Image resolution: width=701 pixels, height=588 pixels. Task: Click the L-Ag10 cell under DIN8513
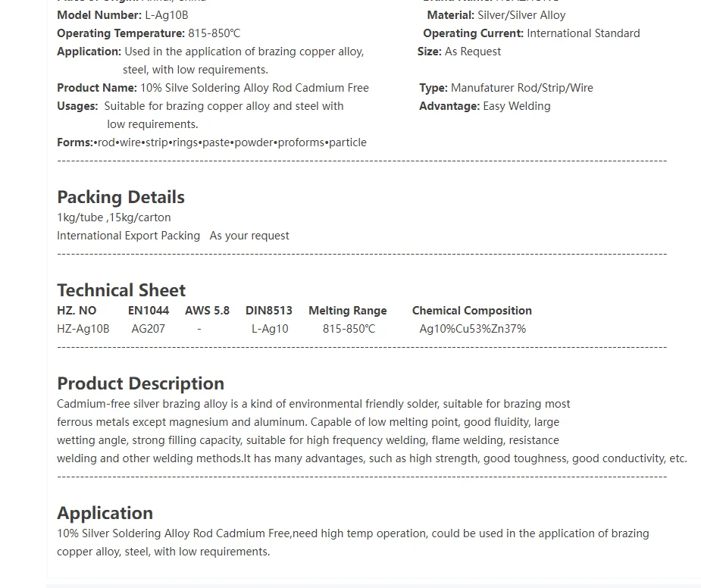coord(270,329)
